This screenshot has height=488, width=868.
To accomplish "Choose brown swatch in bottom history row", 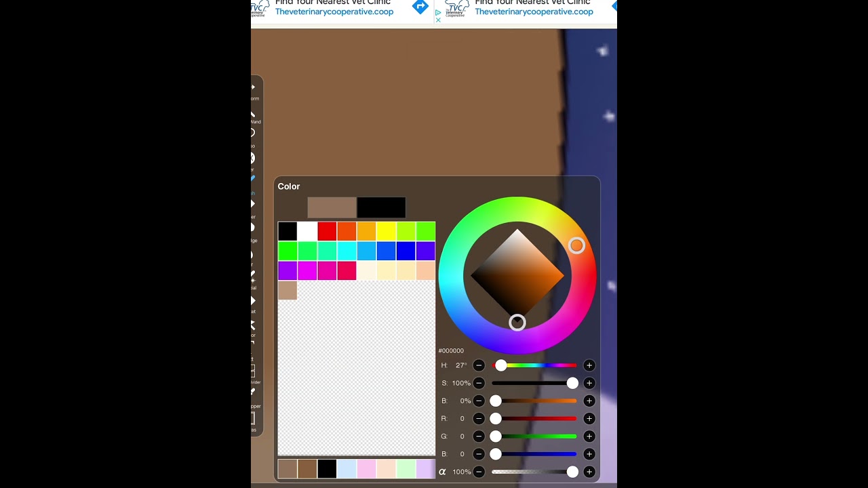I will [x=307, y=469].
